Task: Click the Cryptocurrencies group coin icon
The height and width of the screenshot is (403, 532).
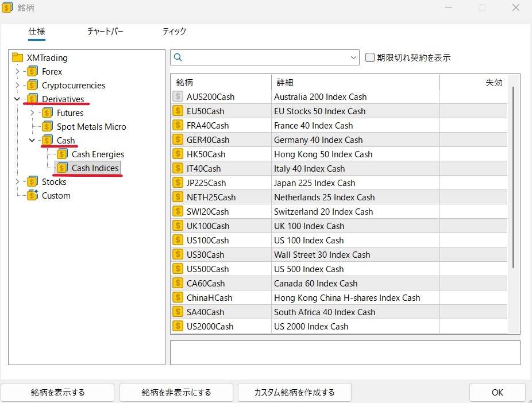Action: pos(32,85)
